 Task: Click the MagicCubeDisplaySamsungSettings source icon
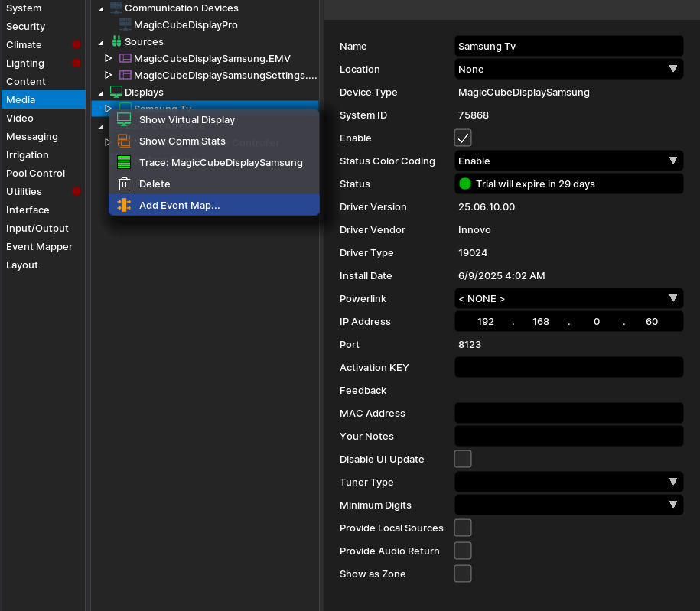[x=125, y=75]
